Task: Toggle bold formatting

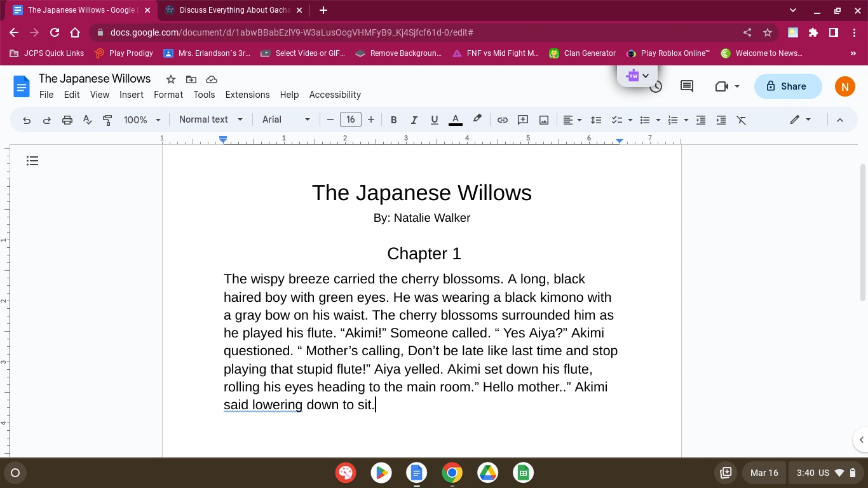Action: pyautogui.click(x=393, y=119)
